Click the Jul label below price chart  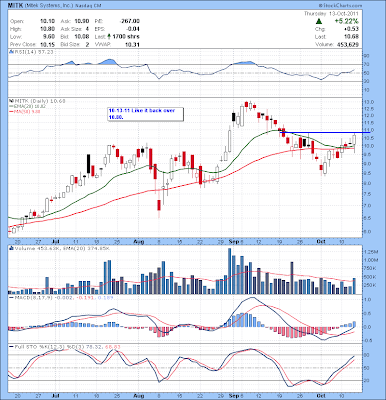click(x=56, y=241)
